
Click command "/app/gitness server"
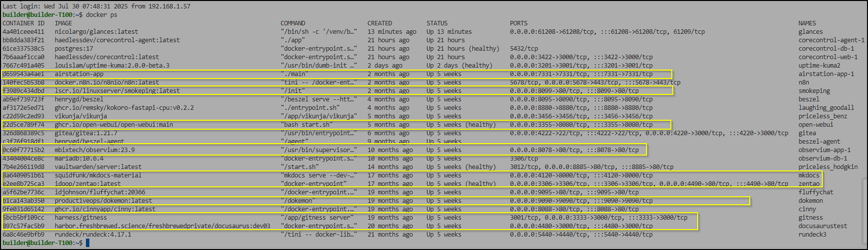[317, 218]
